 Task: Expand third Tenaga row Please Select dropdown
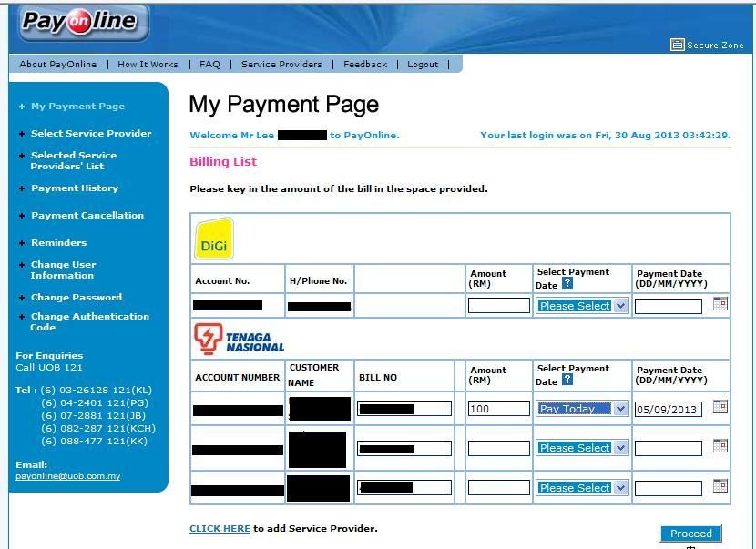pos(620,488)
